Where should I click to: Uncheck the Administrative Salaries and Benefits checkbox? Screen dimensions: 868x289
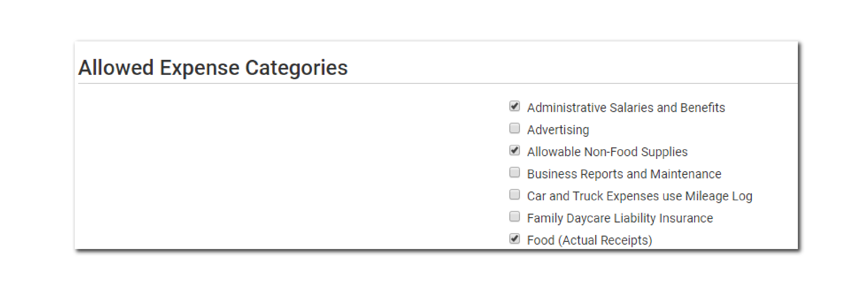514,106
